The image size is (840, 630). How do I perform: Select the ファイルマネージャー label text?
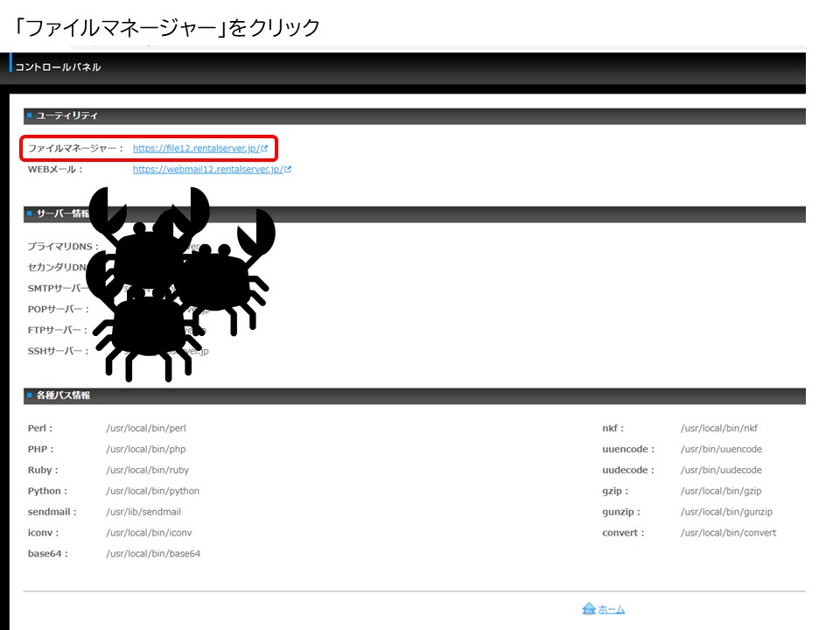pos(75,149)
